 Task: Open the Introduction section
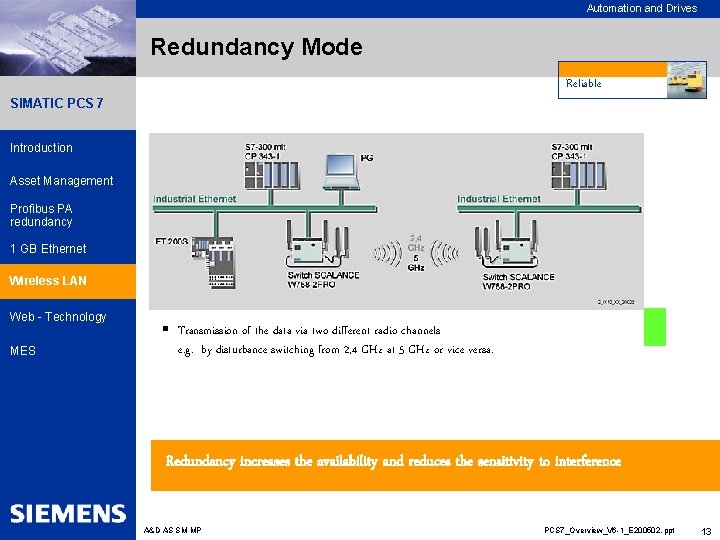41,148
